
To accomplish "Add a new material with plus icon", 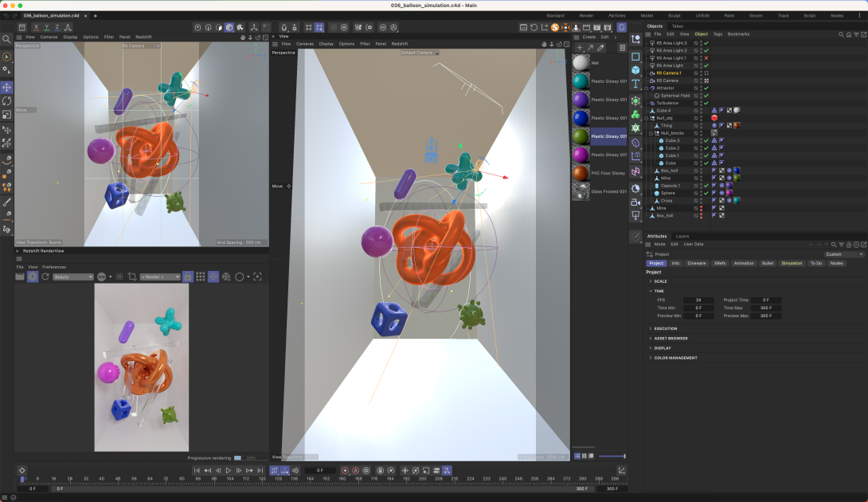I will point(580,48).
